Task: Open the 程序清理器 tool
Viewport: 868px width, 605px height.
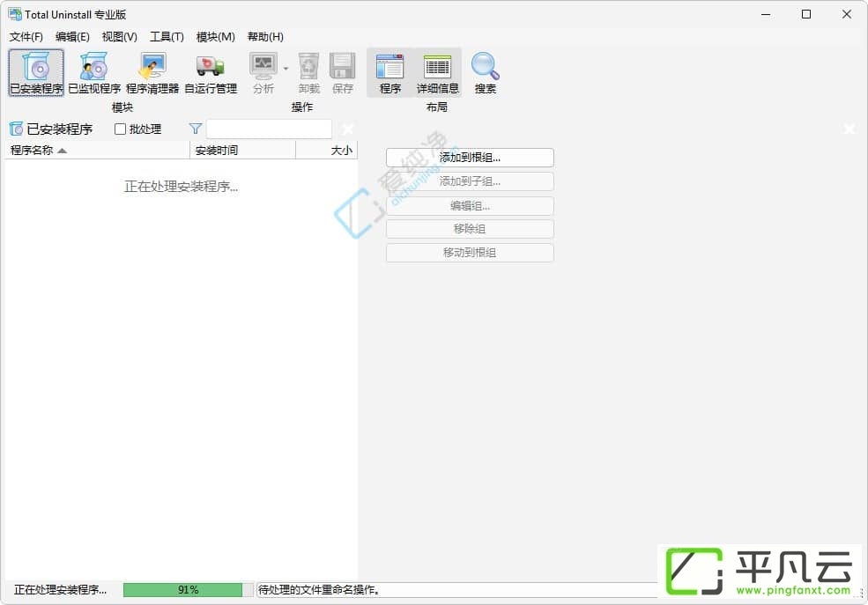Action: (x=152, y=72)
